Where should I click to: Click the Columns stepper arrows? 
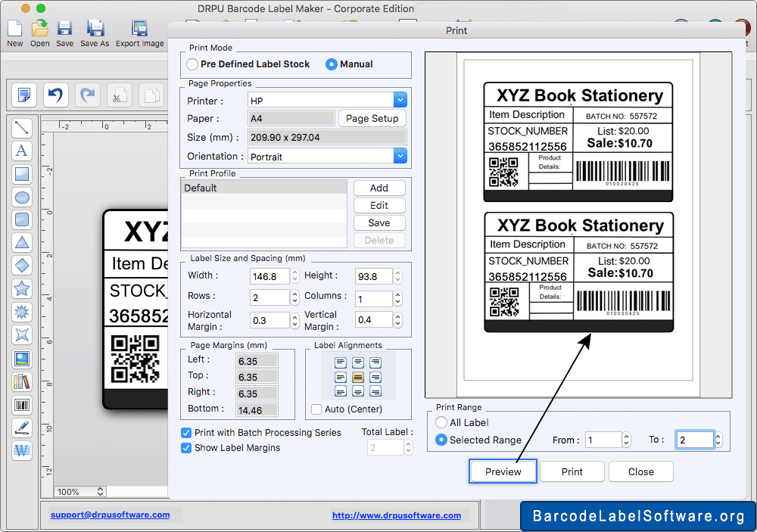coord(398,298)
